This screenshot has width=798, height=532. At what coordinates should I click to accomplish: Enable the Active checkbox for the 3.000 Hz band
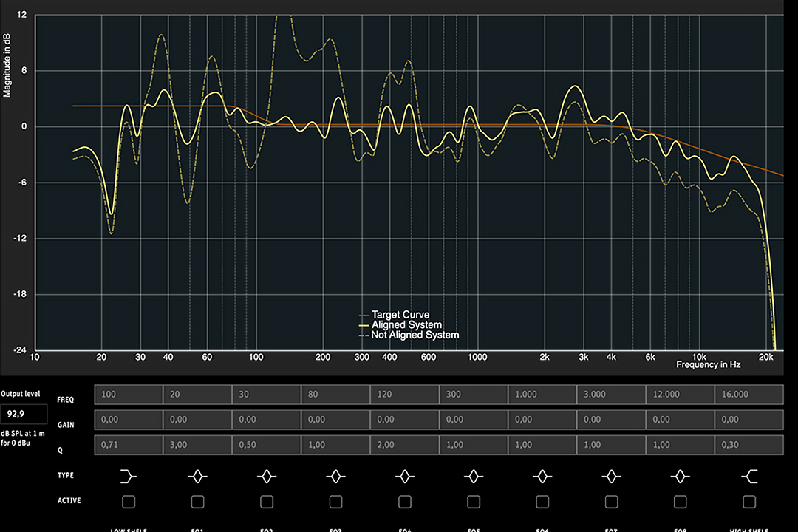(611, 502)
